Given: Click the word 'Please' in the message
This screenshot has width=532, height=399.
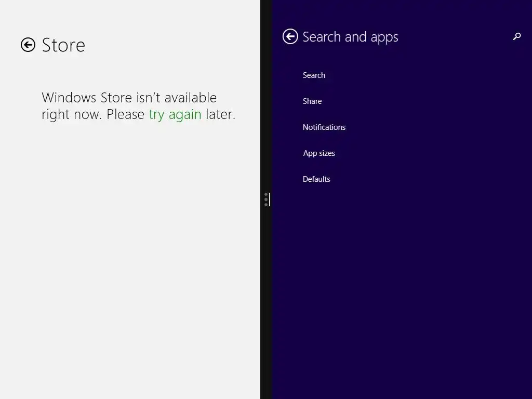Looking at the screenshot, I should point(125,114).
